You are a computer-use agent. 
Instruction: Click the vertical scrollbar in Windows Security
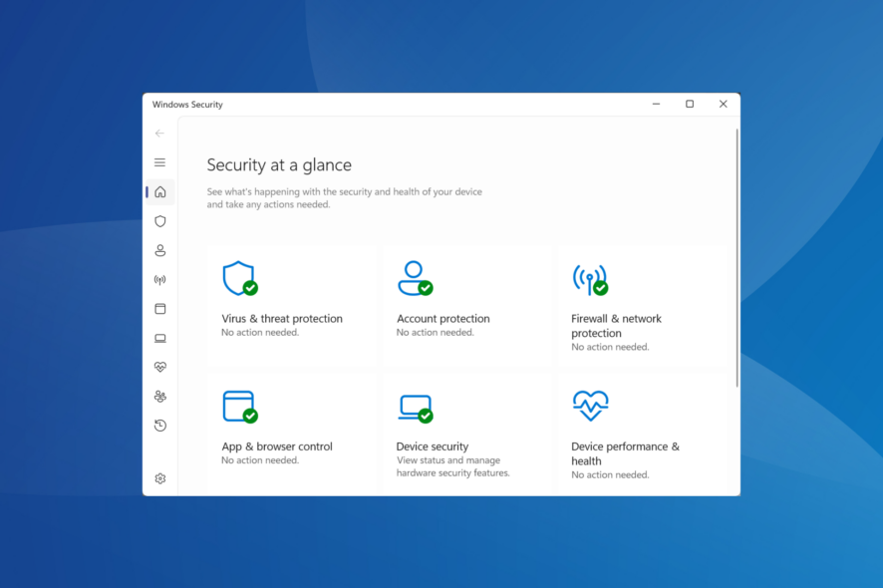pos(736,258)
